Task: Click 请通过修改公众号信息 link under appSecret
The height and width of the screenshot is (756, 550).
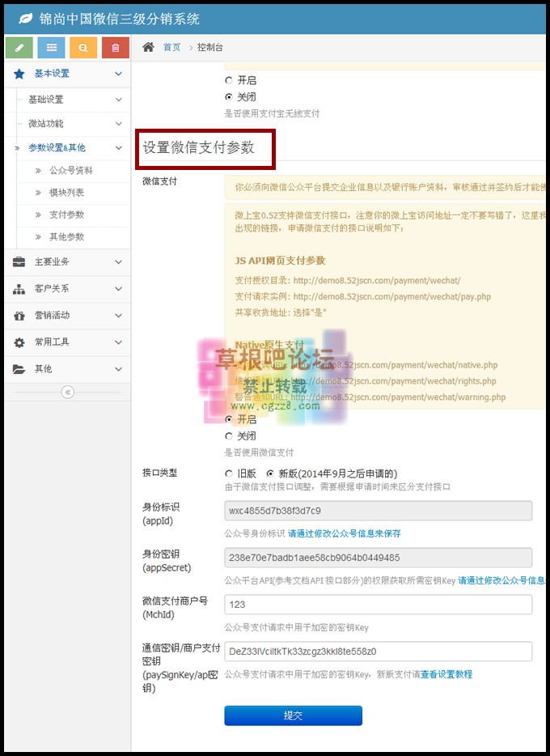Action: pos(501,580)
